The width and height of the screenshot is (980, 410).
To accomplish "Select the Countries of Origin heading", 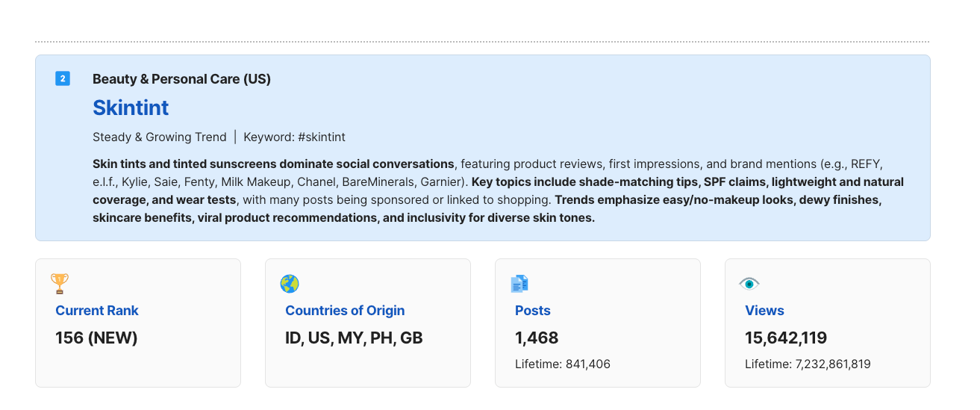I will click(345, 311).
